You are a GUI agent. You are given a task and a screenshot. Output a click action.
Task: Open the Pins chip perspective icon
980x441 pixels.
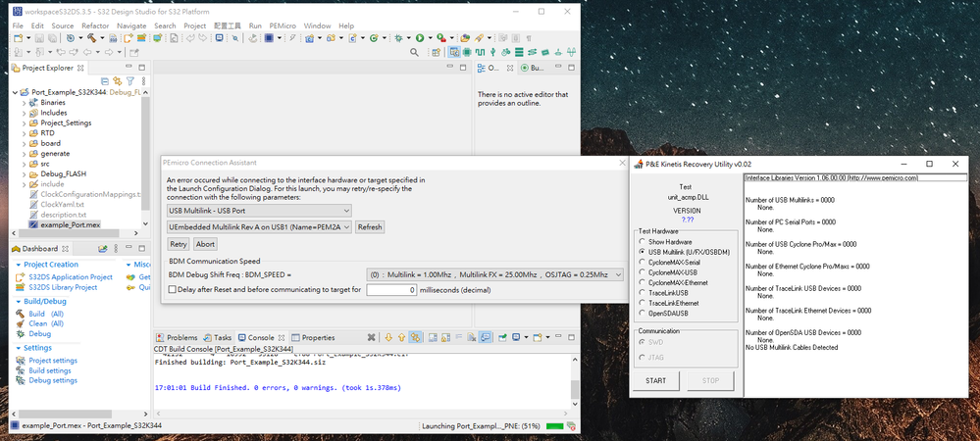click(x=467, y=53)
